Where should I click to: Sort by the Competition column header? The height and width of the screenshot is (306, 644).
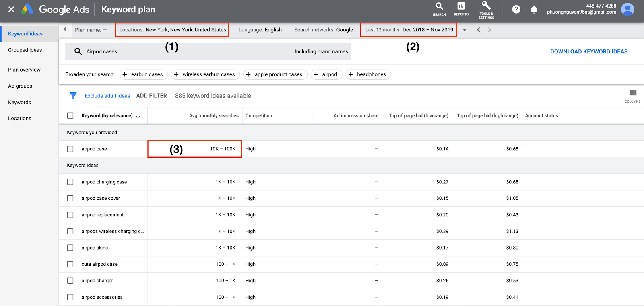(x=259, y=116)
